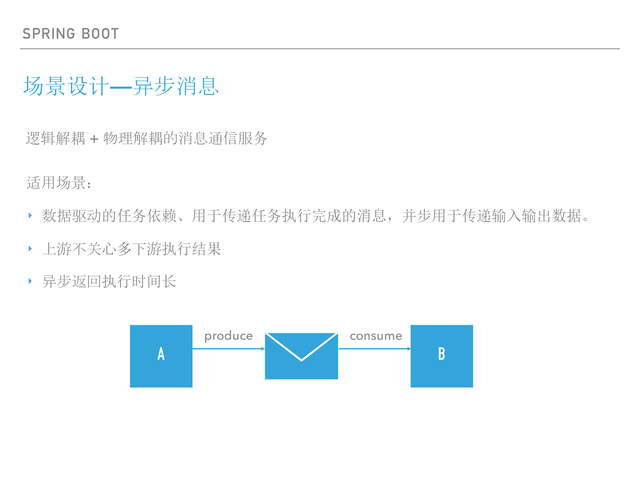Select the "produce" label above the arrow
Screen dimensions: 640x480
[x=228, y=336]
